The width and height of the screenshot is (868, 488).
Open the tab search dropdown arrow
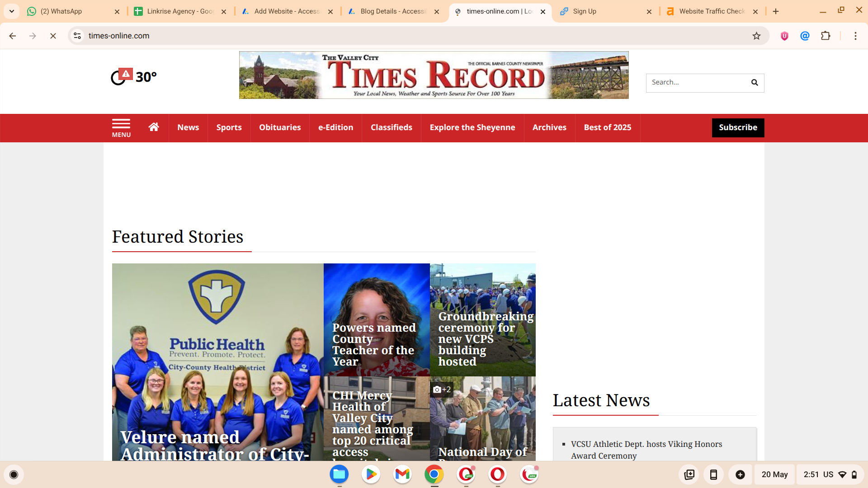click(x=12, y=11)
